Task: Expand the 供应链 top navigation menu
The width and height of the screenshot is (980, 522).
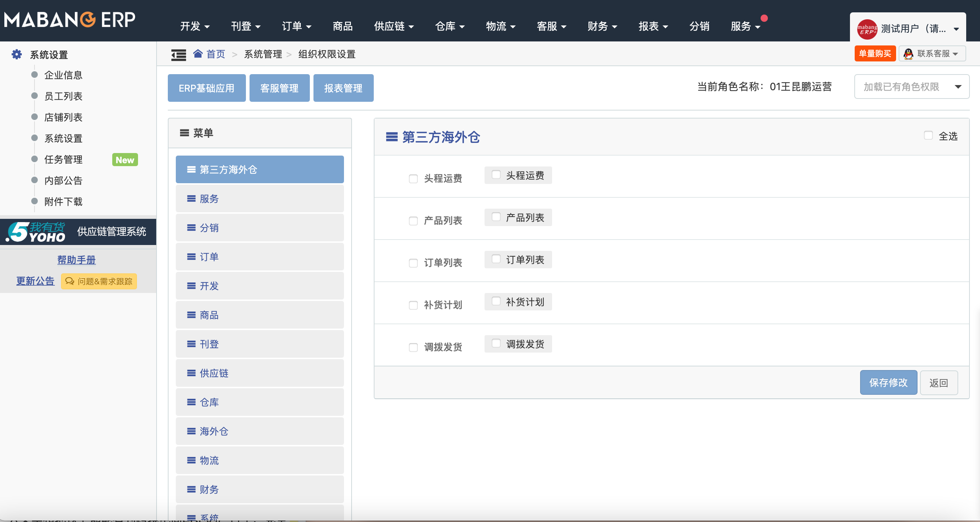Action: (x=393, y=26)
